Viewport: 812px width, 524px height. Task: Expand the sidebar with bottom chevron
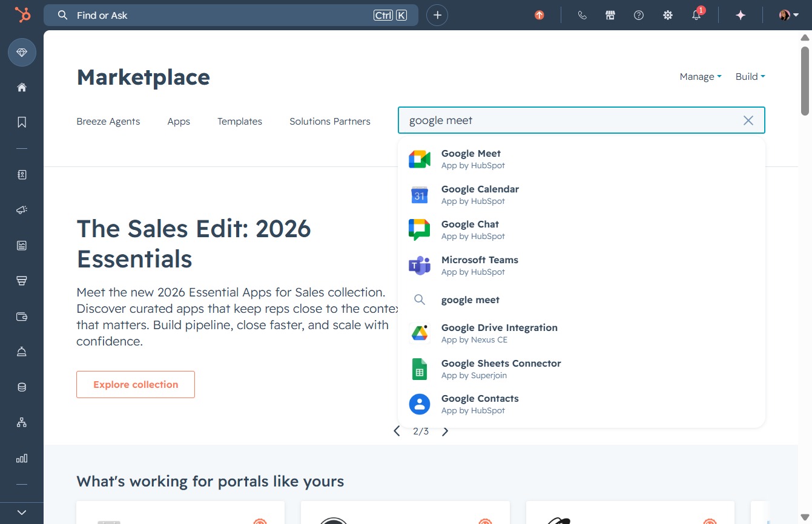[x=22, y=513]
